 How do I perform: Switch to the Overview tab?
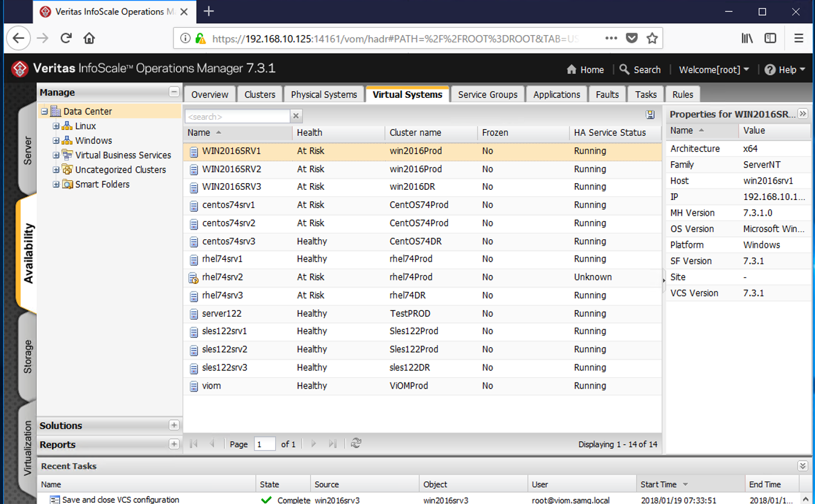pyautogui.click(x=210, y=94)
